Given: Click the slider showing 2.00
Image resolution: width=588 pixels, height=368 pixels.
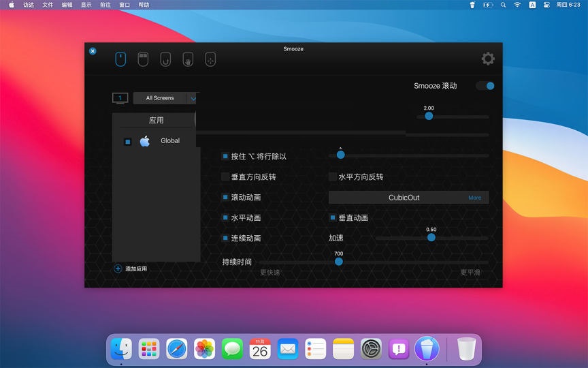Looking at the screenshot, I should [x=429, y=116].
